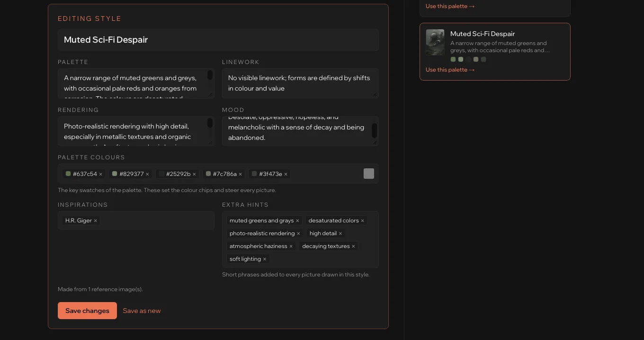Remove the #25292b colour chip

coord(194,175)
